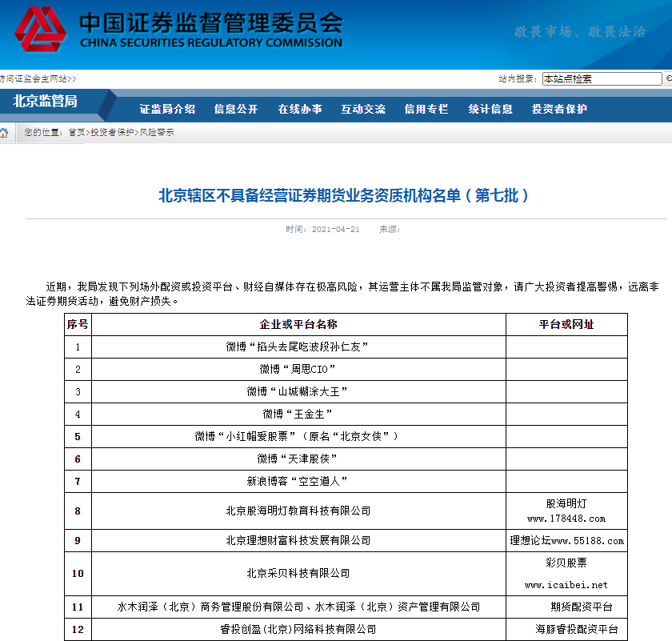
Task: Click the home icon in breadcrumb bar
Action: pos(4,133)
